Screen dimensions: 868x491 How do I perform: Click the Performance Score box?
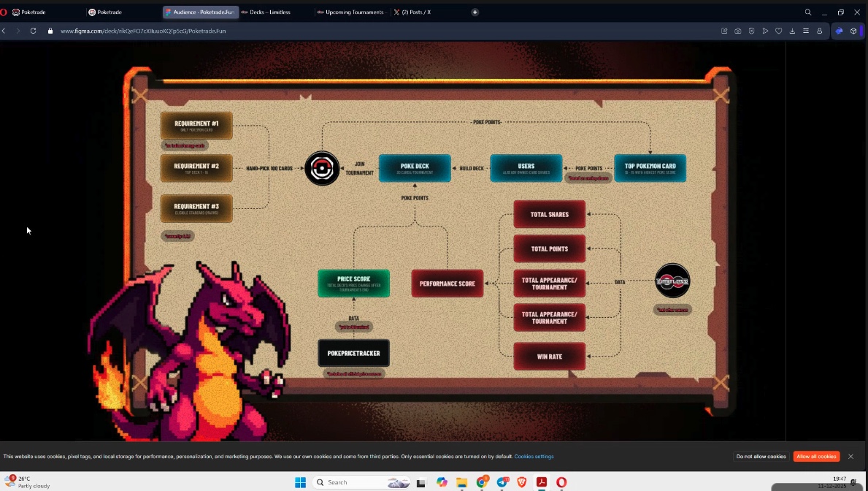click(448, 283)
